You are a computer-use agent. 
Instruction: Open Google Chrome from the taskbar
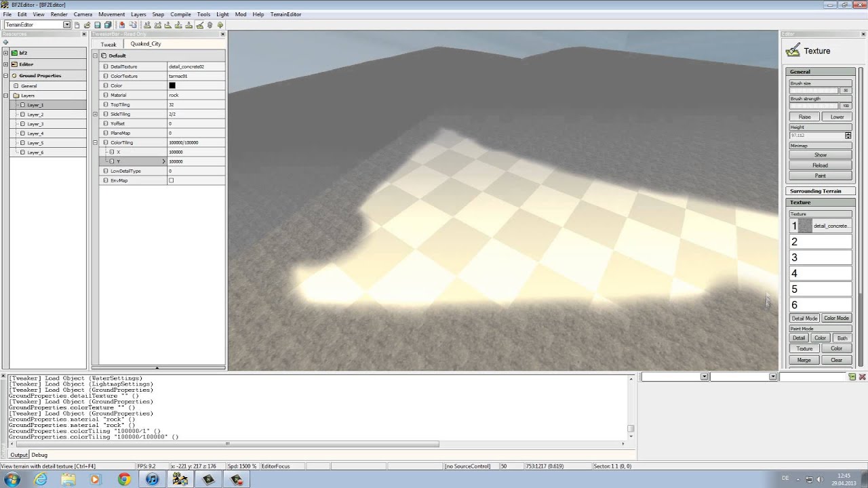click(x=124, y=479)
